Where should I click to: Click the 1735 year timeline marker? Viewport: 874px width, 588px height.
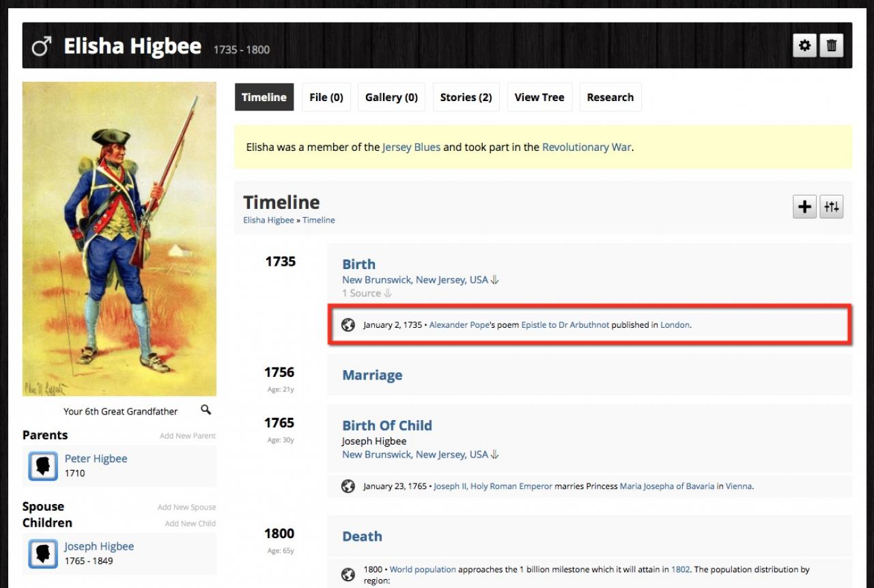[x=281, y=262]
